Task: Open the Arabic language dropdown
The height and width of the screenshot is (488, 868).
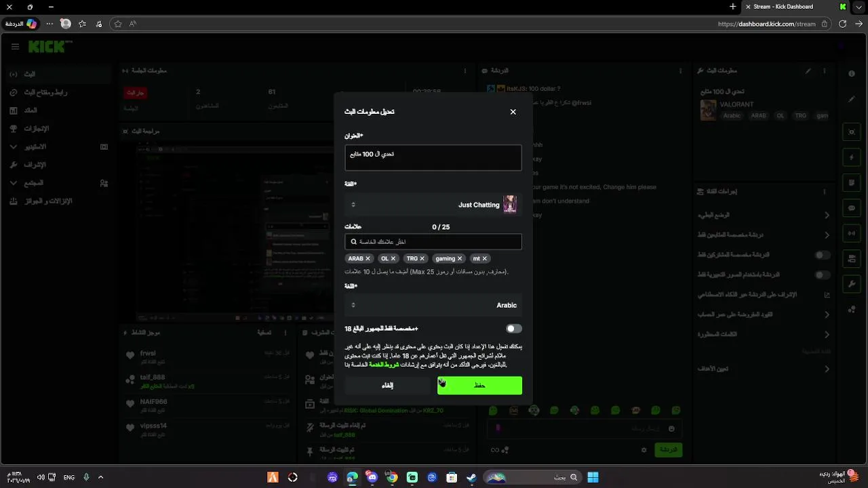Action: coord(433,305)
